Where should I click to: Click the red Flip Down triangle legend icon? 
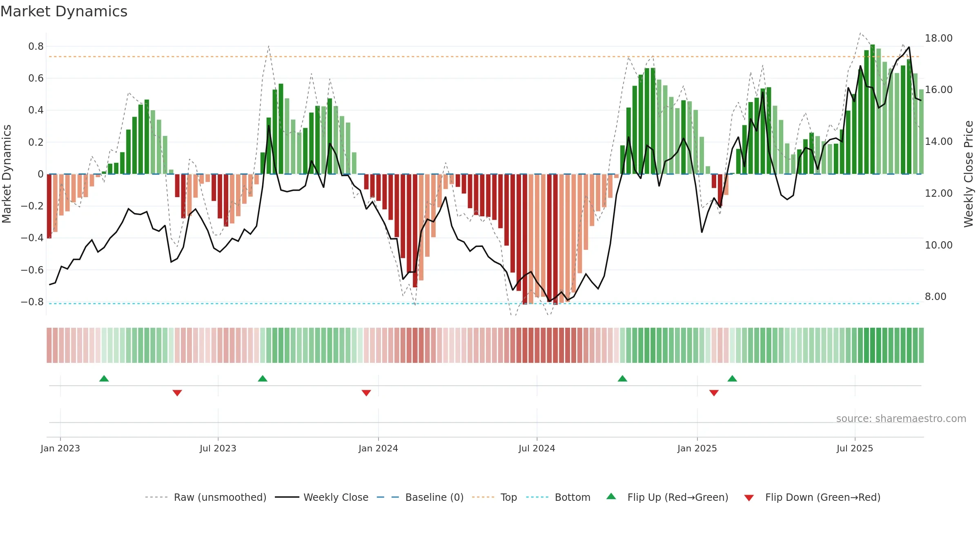749,498
